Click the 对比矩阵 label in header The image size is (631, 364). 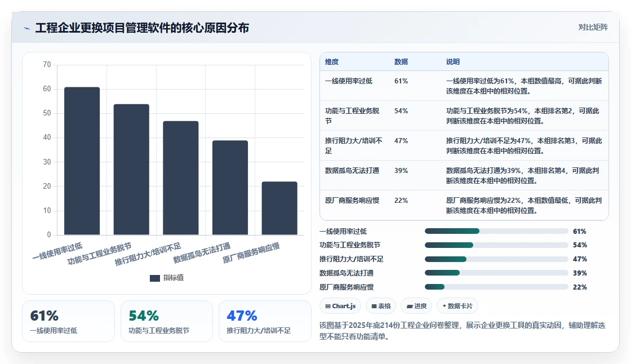coord(593,28)
